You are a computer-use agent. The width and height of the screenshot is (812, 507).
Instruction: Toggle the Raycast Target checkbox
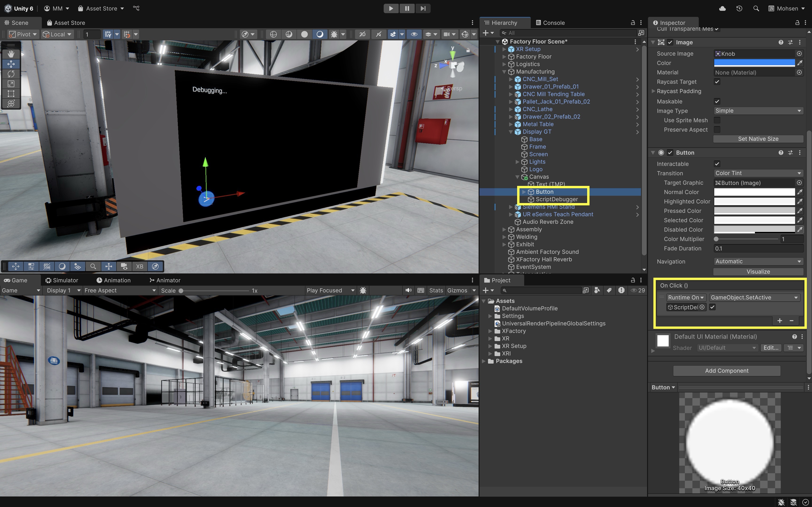(717, 82)
